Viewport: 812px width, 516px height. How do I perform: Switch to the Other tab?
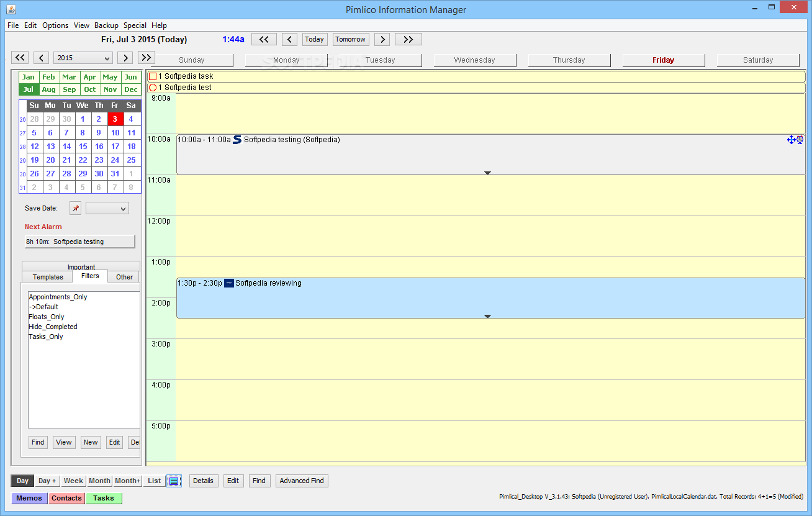pyautogui.click(x=124, y=277)
